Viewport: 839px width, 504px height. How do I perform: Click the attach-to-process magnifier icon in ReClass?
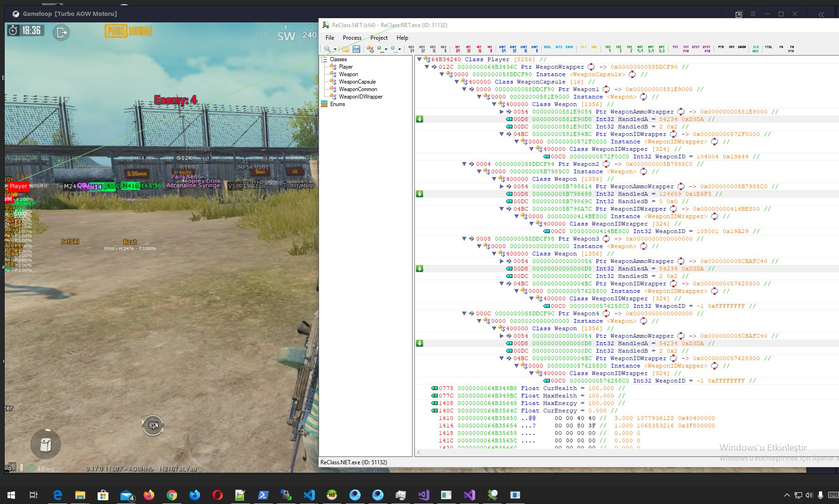327,49
